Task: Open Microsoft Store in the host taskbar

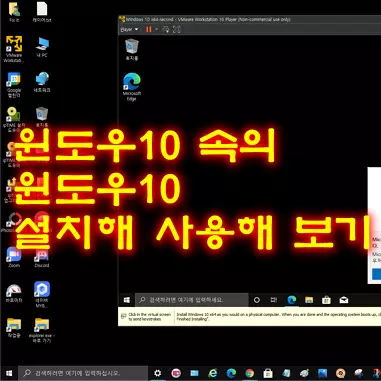Action: pos(268,373)
